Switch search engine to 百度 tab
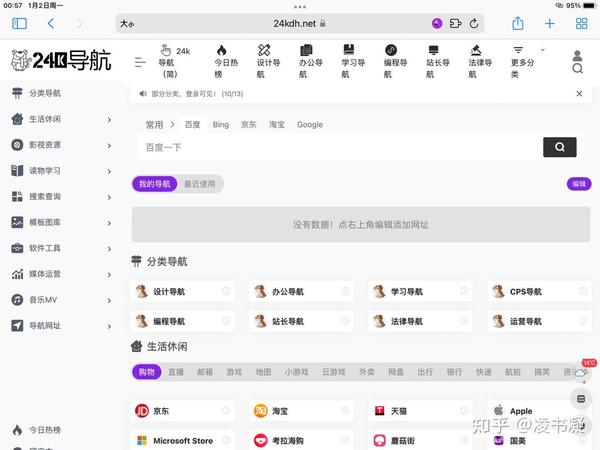 tap(192, 125)
